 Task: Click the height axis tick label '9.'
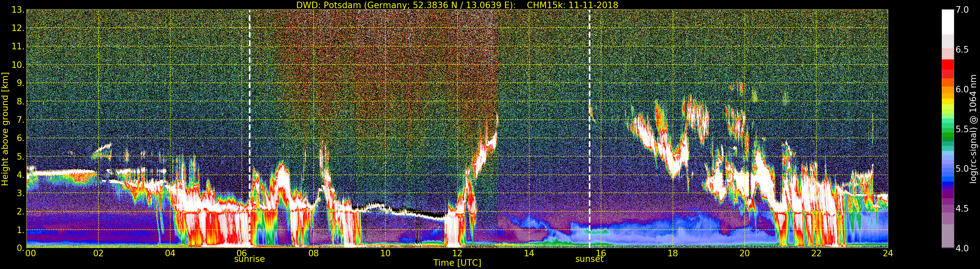[21, 83]
